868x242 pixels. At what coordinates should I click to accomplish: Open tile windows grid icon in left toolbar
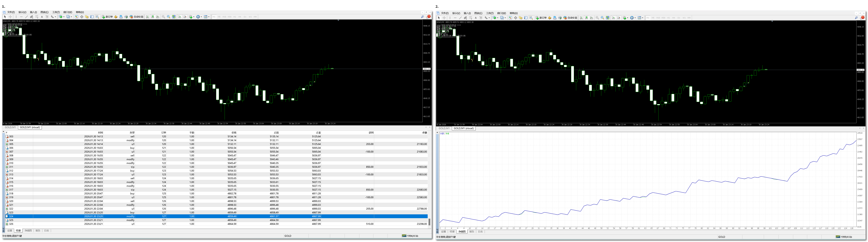click(x=174, y=17)
